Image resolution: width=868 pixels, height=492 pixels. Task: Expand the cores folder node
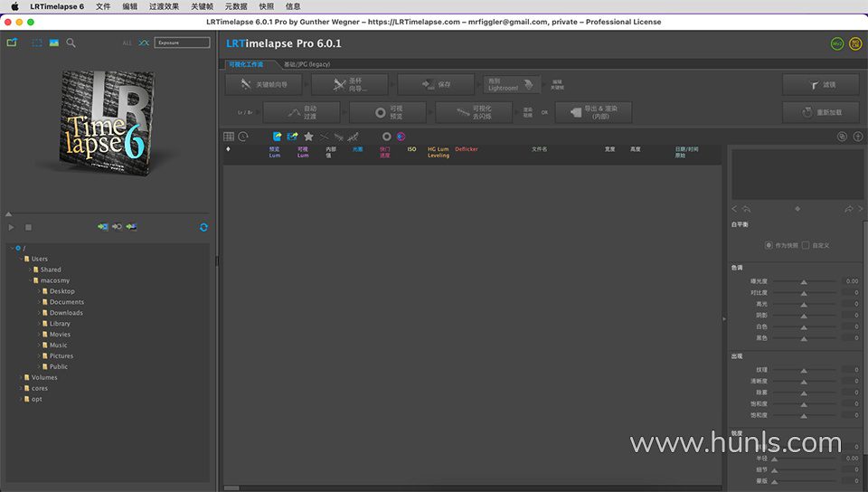(x=21, y=389)
